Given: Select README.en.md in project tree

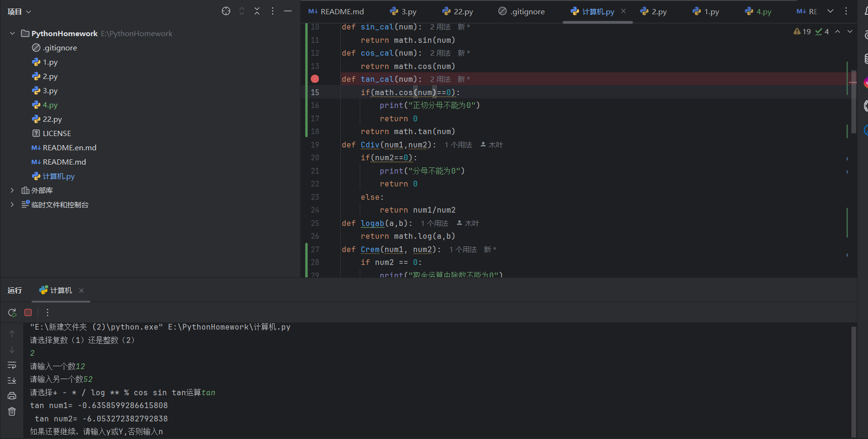Looking at the screenshot, I should point(64,147).
